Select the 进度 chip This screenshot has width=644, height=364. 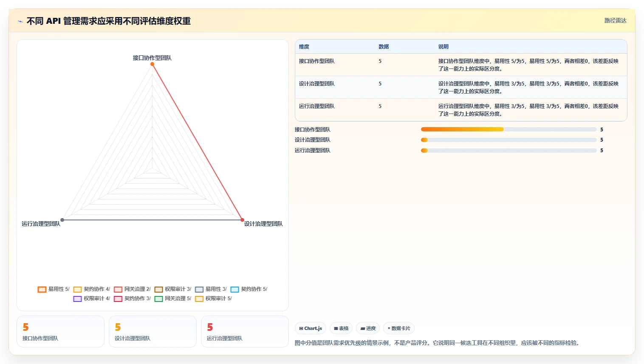[368, 328]
